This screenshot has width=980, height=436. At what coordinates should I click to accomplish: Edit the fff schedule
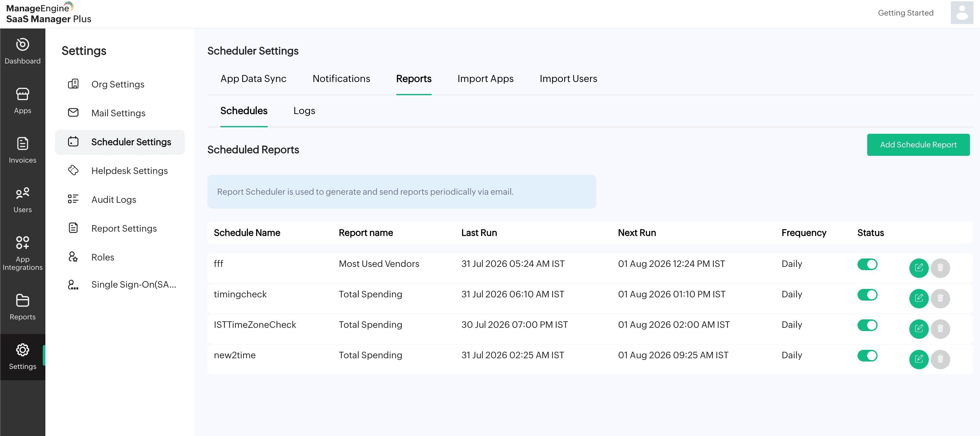point(919,268)
